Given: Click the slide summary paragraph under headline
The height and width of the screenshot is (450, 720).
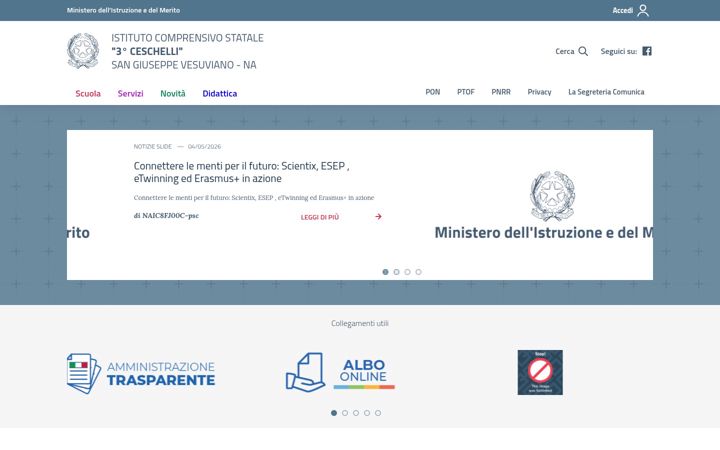Looking at the screenshot, I should pyautogui.click(x=254, y=197).
